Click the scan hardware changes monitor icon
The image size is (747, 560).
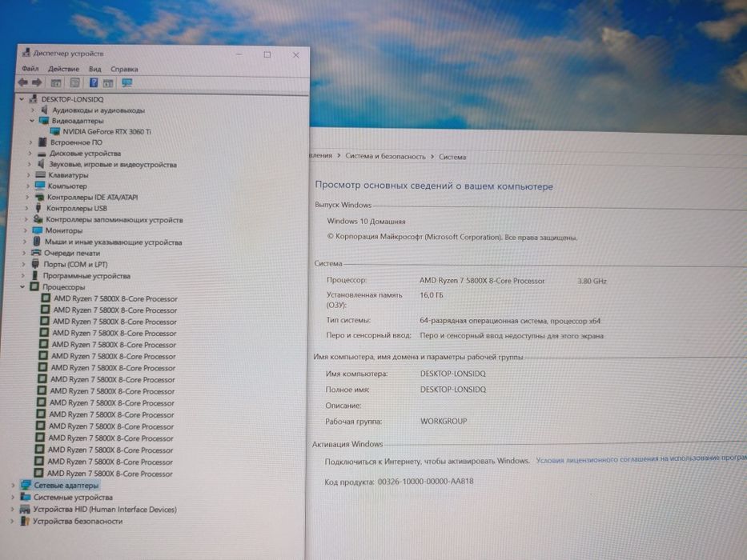(127, 83)
